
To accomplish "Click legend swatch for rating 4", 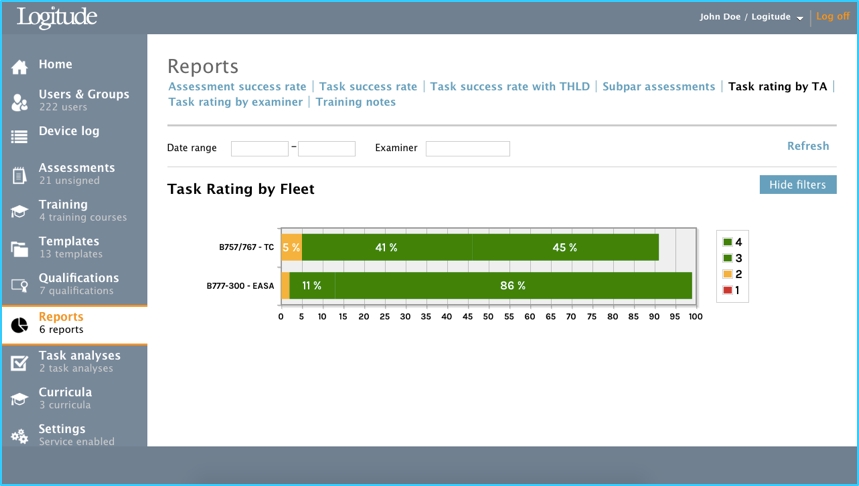I will [x=728, y=242].
